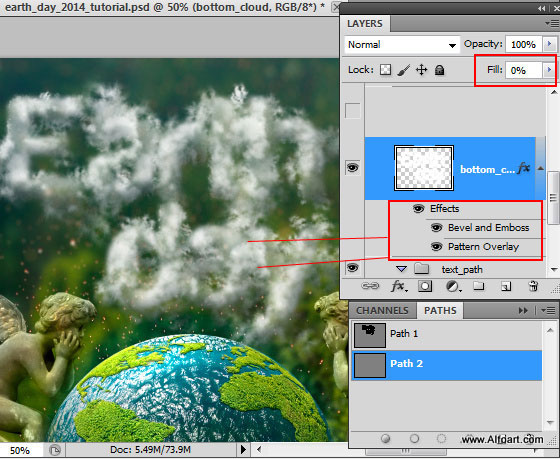Click the lock all padlock icon
Image resolution: width=560 pixels, height=459 pixels.
click(439, 70)
